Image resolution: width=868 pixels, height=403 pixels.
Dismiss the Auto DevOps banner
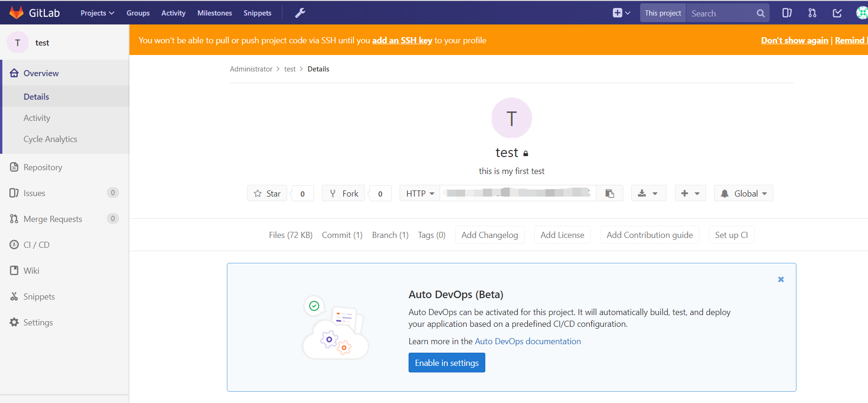click(781, 279)
